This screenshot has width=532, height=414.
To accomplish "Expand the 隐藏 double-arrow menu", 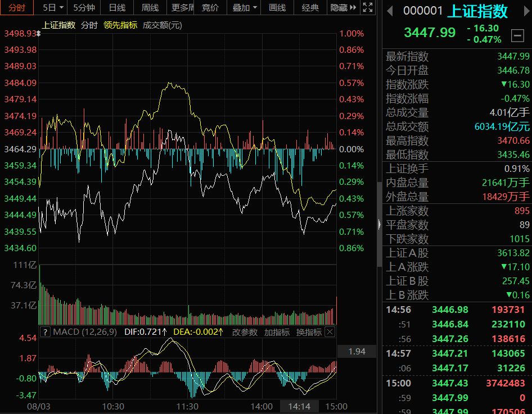I will tap(343, 7).
